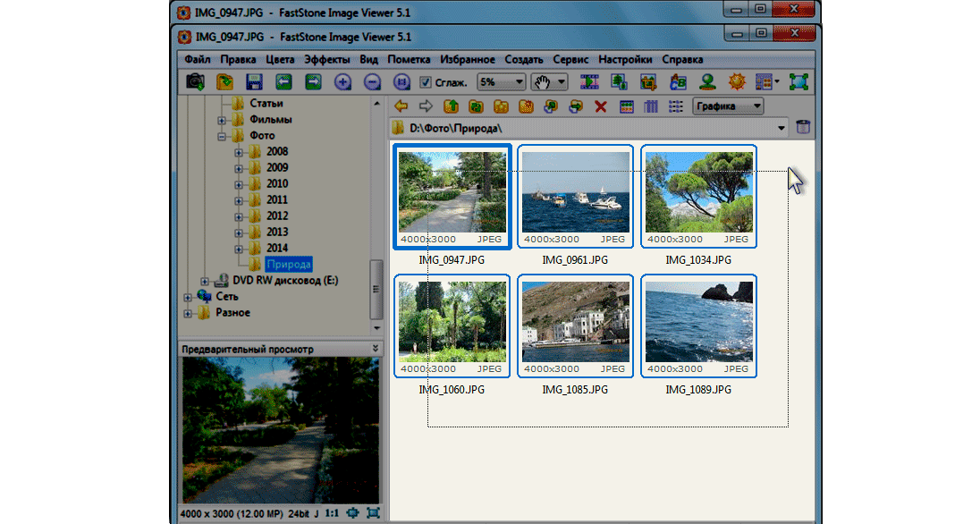Click the zoom in magnifier icon
The width and height of the screenshot is (980, 524).
[342, 82]
